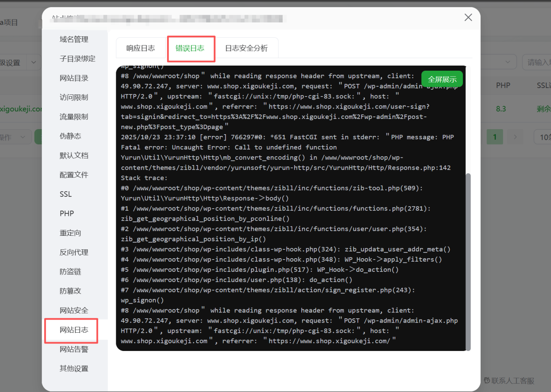Viewport: 551px width, 392px height.
Task: Switch to the 错误日志 tab
Action: [x=190, y=48]
